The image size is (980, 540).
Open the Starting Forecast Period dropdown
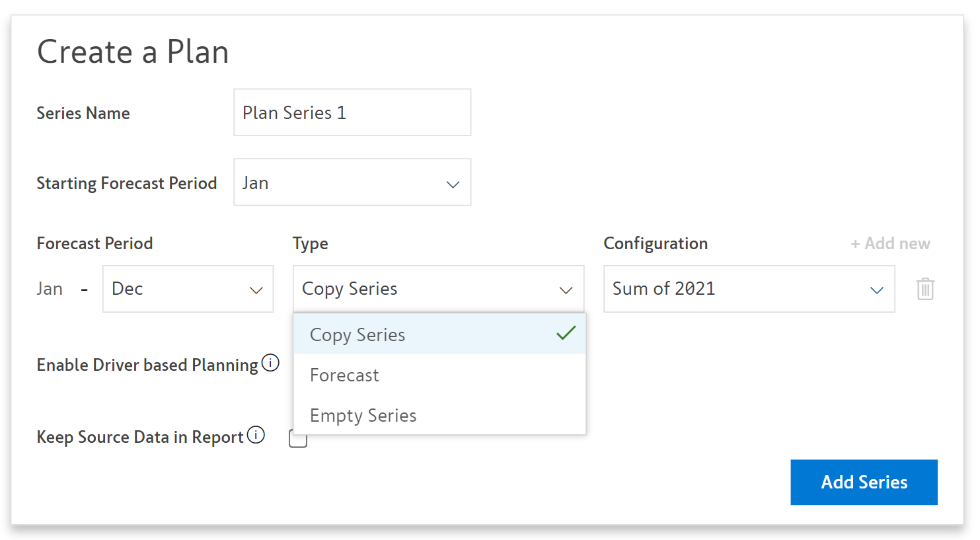(x=352, y=182)
